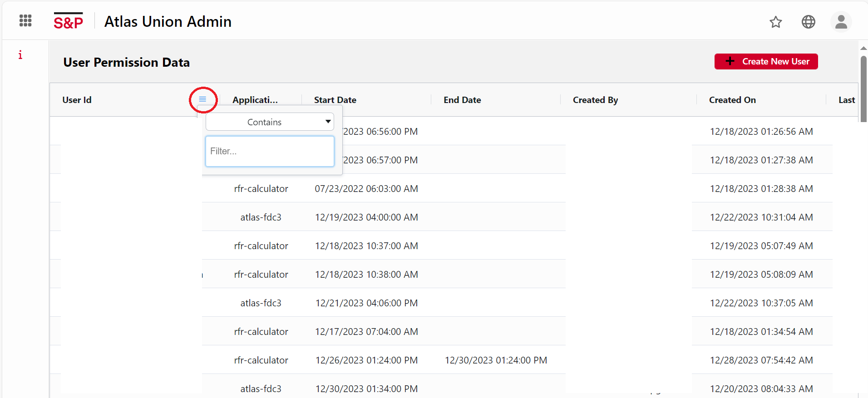Click the S&P logo
The height and width of the screenshot is (398, 868).
tap(69, 21)
